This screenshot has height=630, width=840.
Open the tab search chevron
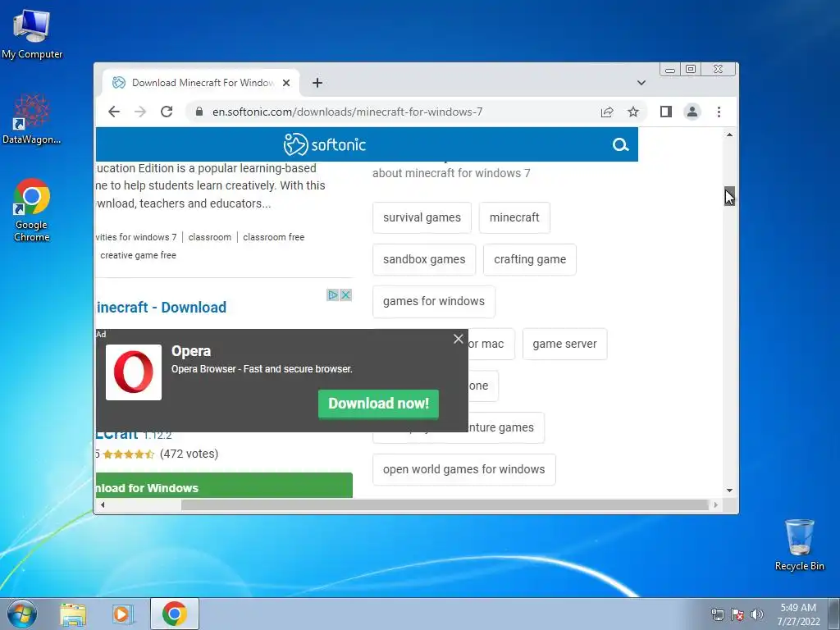(x=641, y=83)
